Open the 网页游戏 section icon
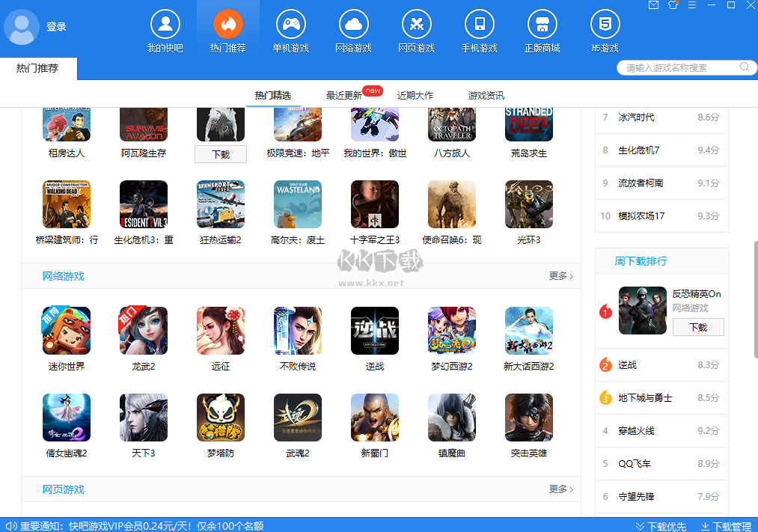The width and height of the screenshot is (758, 532). coord(416,25)
